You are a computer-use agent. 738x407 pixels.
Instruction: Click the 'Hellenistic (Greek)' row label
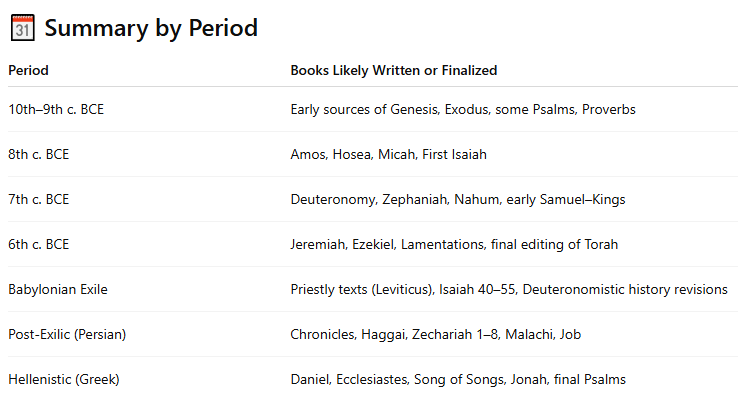click(63, 379)
